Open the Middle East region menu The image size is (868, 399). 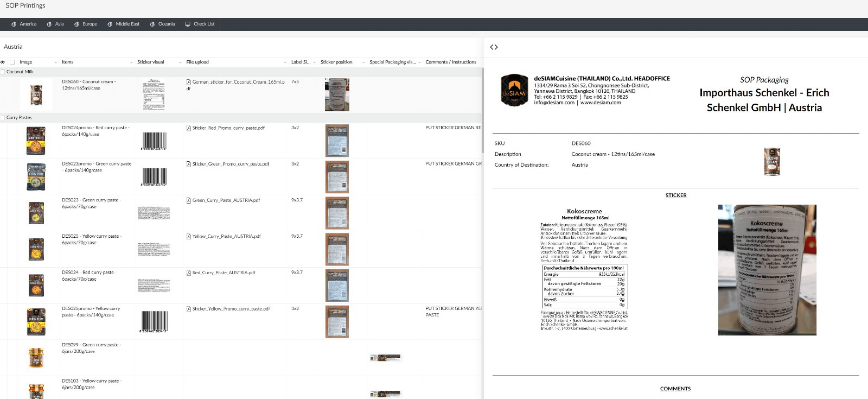(124, 24)
